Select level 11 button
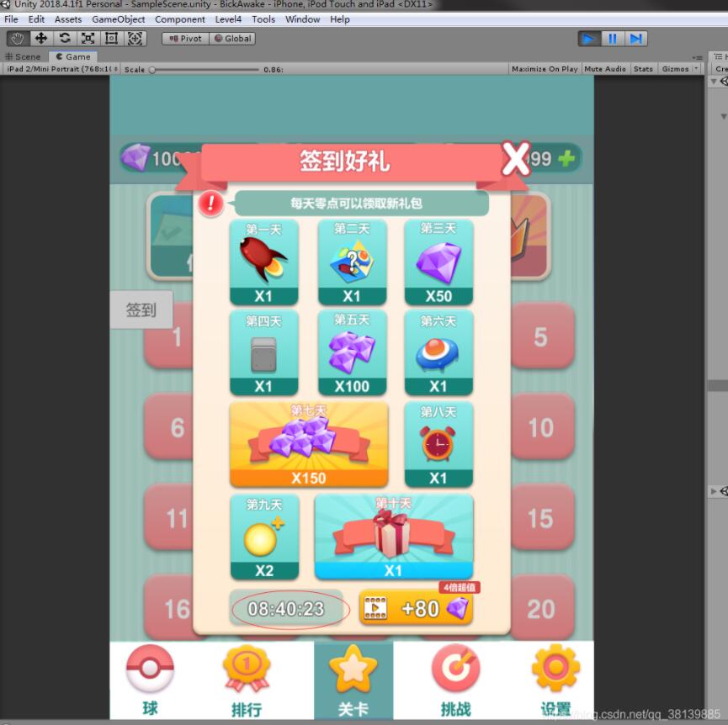 click(x=169, y=517)
